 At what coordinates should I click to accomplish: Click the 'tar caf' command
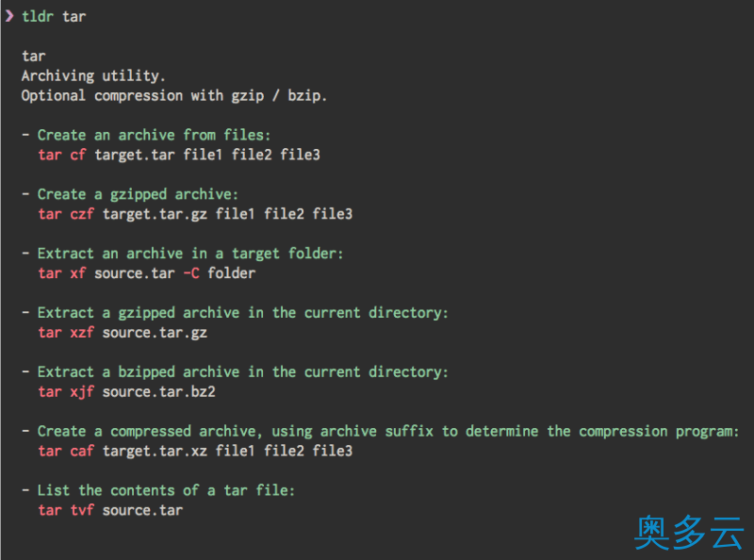coord(66,451)
